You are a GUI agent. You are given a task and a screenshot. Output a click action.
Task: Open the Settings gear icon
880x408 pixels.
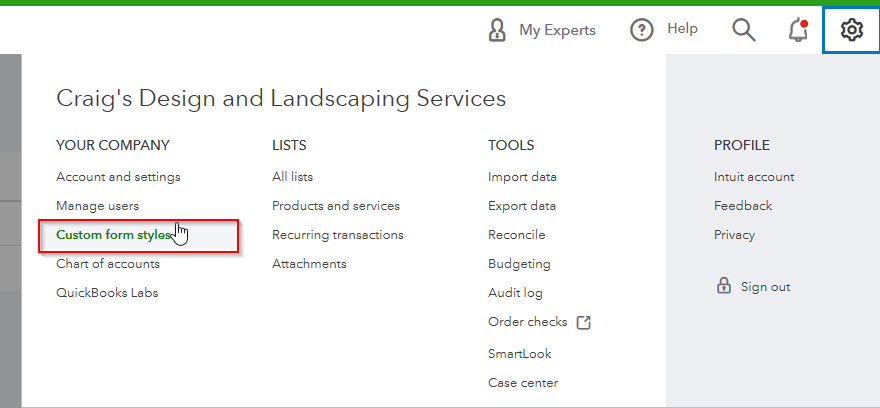851,29
